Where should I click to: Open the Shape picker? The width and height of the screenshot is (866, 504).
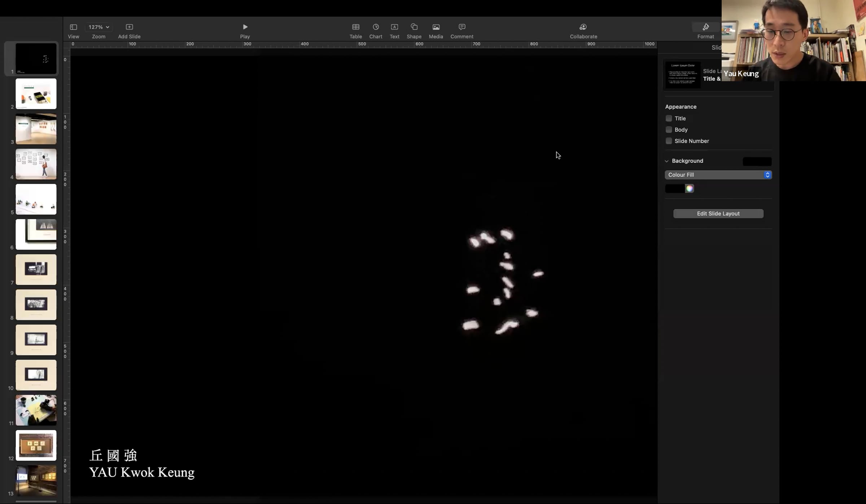414,27
